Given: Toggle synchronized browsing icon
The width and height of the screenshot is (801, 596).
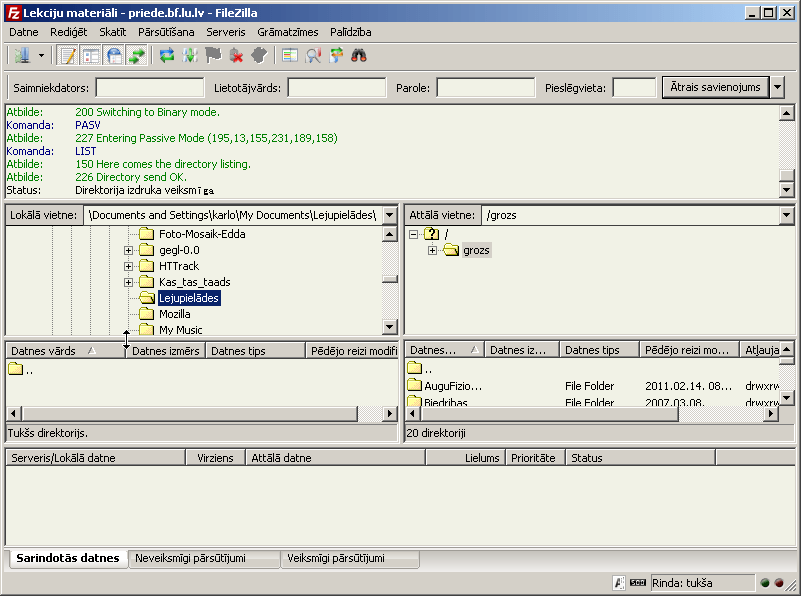Looking at the screenshot, I should (336, 55).
